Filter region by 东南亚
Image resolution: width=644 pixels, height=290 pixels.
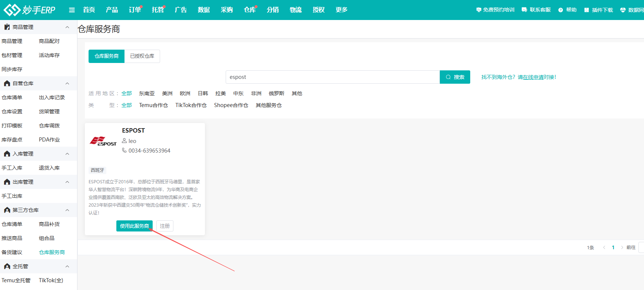point(147,93)
